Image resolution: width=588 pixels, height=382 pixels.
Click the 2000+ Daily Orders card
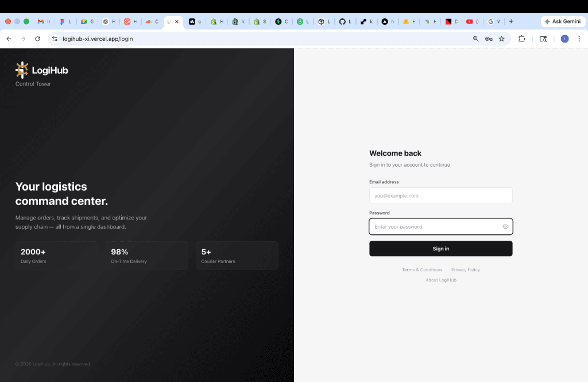tap(57, 256)
